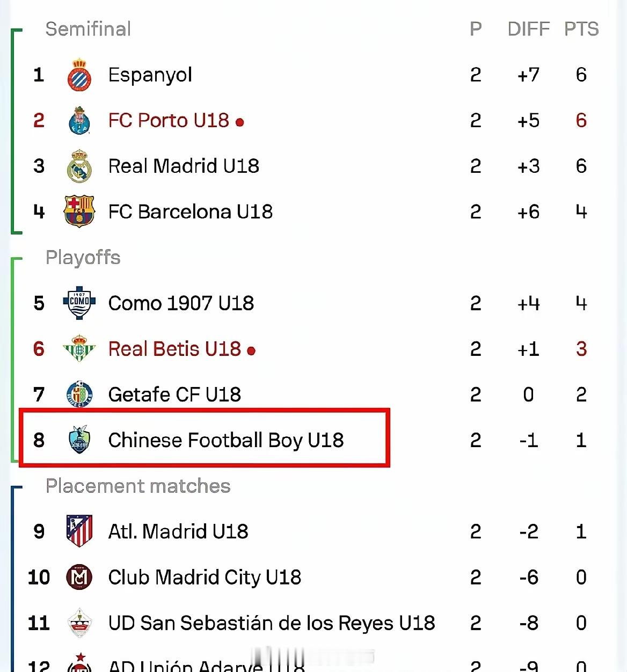Click the Chinese Football Boy U18 crest

click(x=79, y=440)
